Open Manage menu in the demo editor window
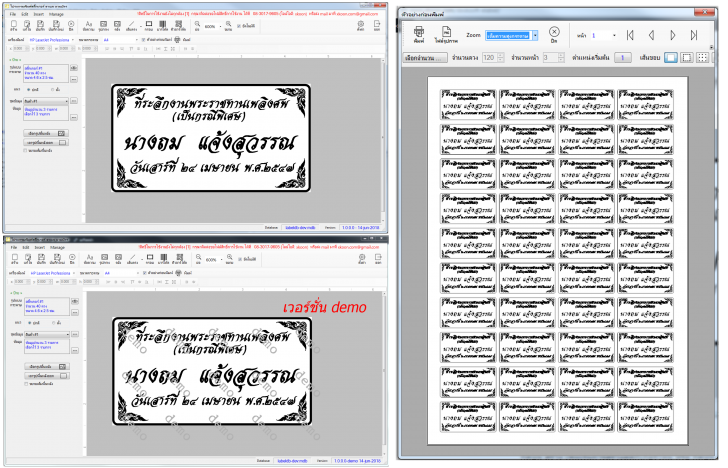The image size is (728, 468). 57,247
